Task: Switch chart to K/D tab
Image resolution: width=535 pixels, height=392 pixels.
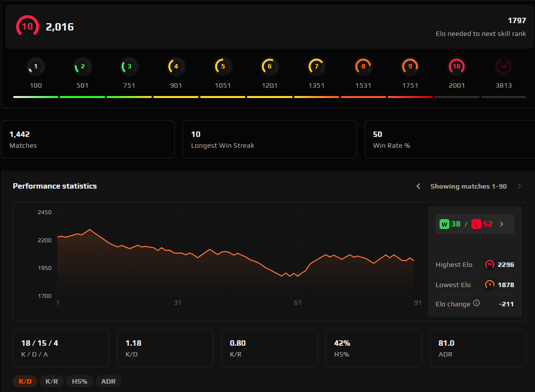Action: point(25,381)
